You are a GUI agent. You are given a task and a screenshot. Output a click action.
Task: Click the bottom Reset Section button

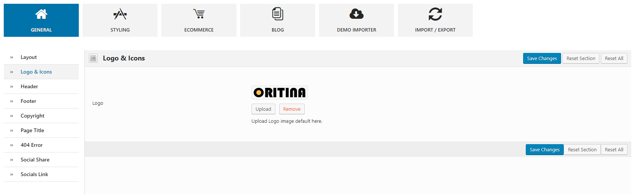[x=582, y=149]
